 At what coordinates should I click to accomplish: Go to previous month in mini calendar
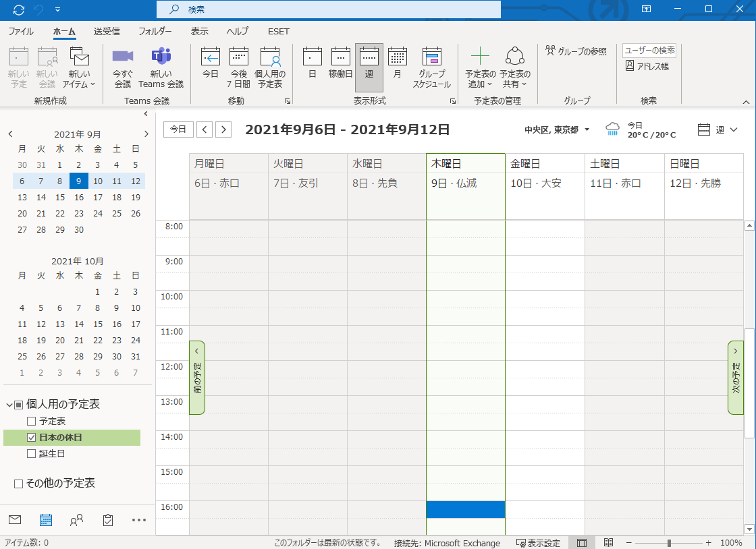point(11,134)
